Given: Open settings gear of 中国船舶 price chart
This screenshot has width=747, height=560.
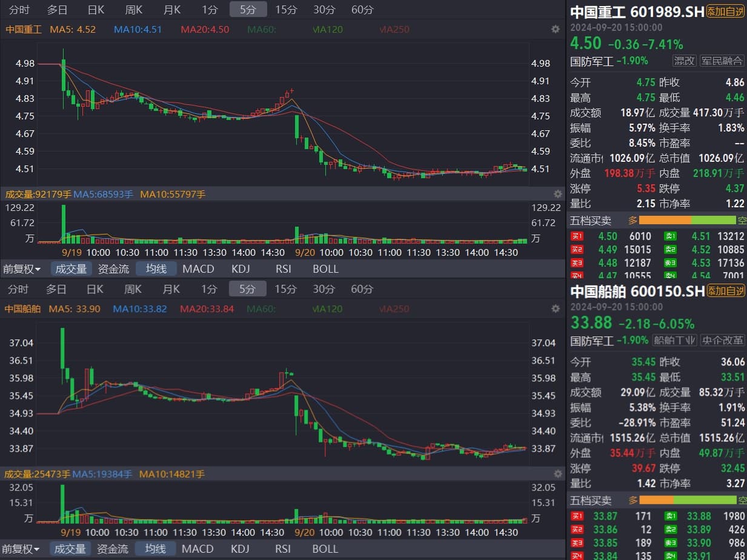Looking at the screenshot, I should 555,308.
